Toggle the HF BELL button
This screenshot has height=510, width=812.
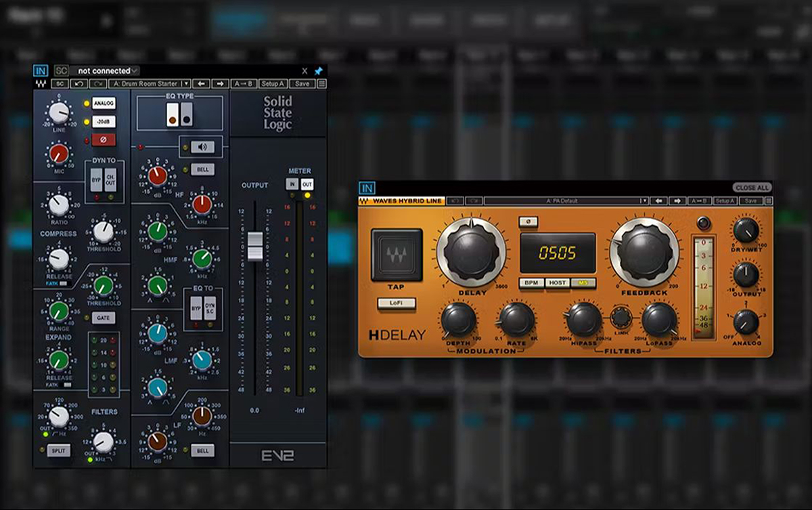(202, 169)
